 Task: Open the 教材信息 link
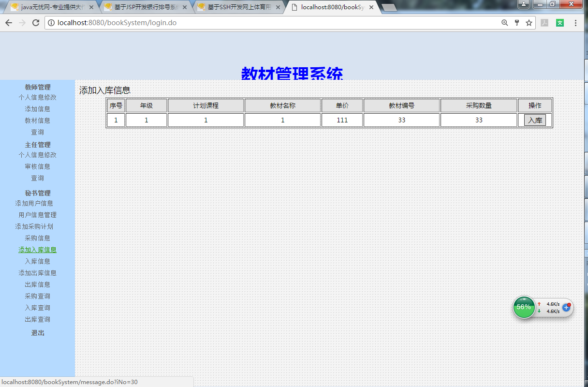[x=38, y=120]
